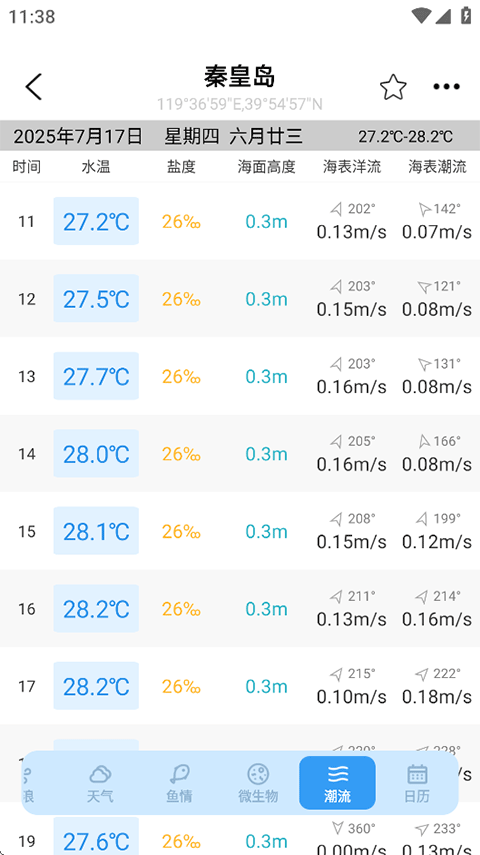The height and width of the screenshot is (855, 480).
Task: Click the 2025年7月17日 date header
Action: coord(77,136)
